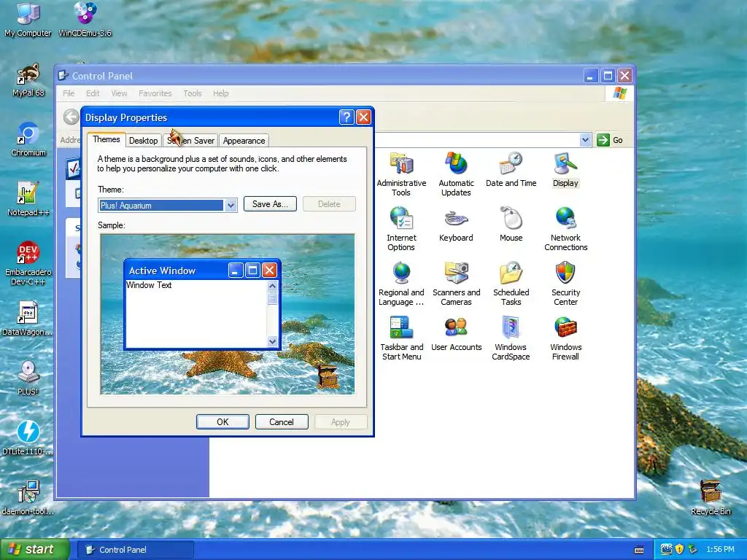Click OK in Display Properties
Screen dimensions: 747x560
(x=222, y=422)
